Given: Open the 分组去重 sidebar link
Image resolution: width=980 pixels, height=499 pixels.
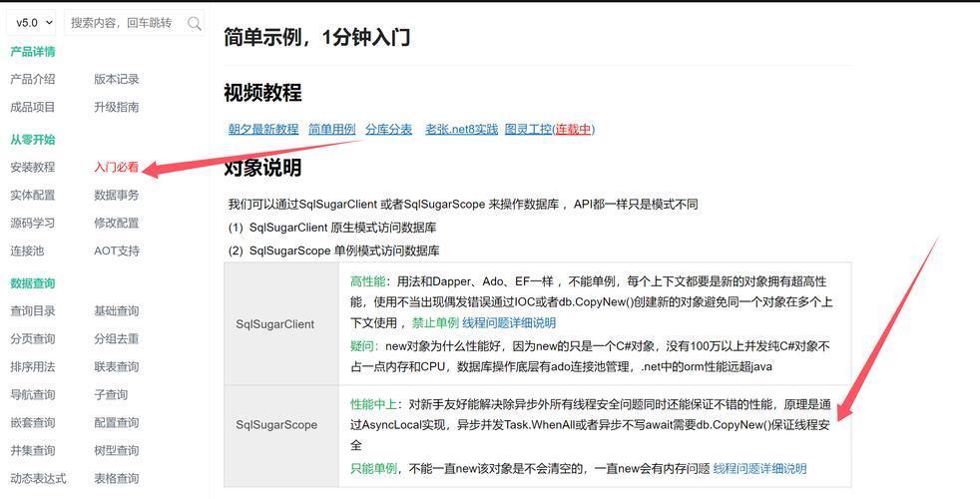Looking at the screenshot, I should click(116, 339).
